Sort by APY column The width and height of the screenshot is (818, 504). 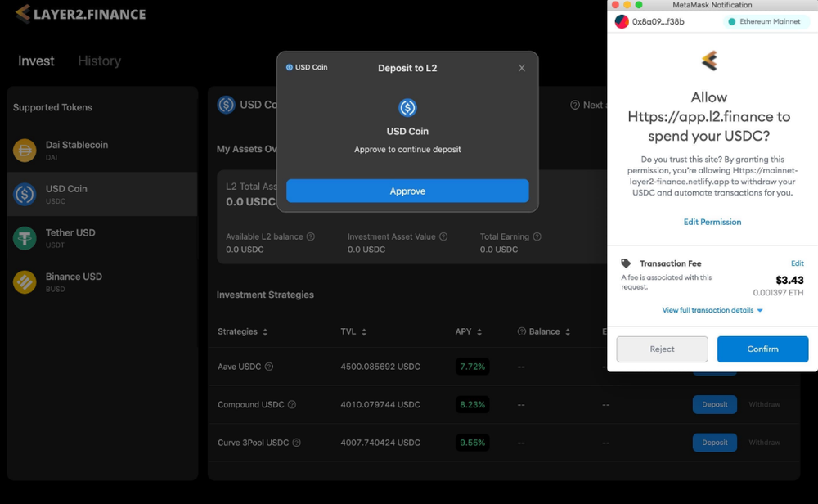click(x=469, y=331)
